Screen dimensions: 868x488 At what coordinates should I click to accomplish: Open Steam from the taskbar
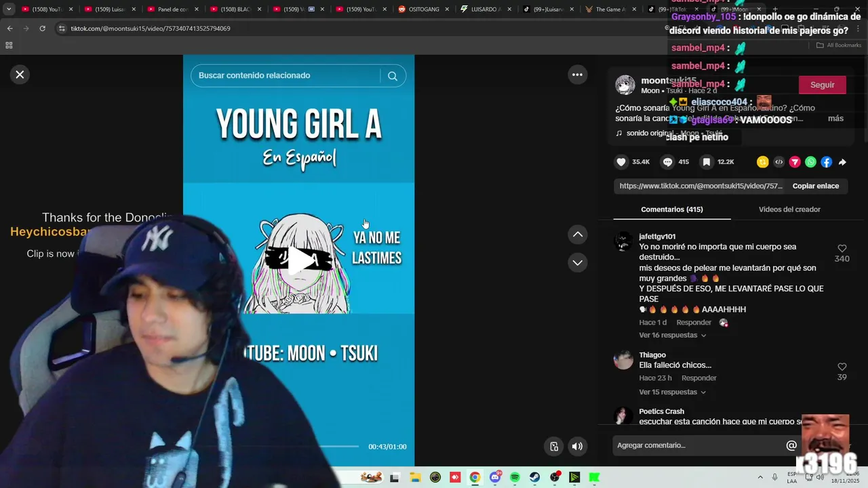pyautogui.click(x=535, y=478)
